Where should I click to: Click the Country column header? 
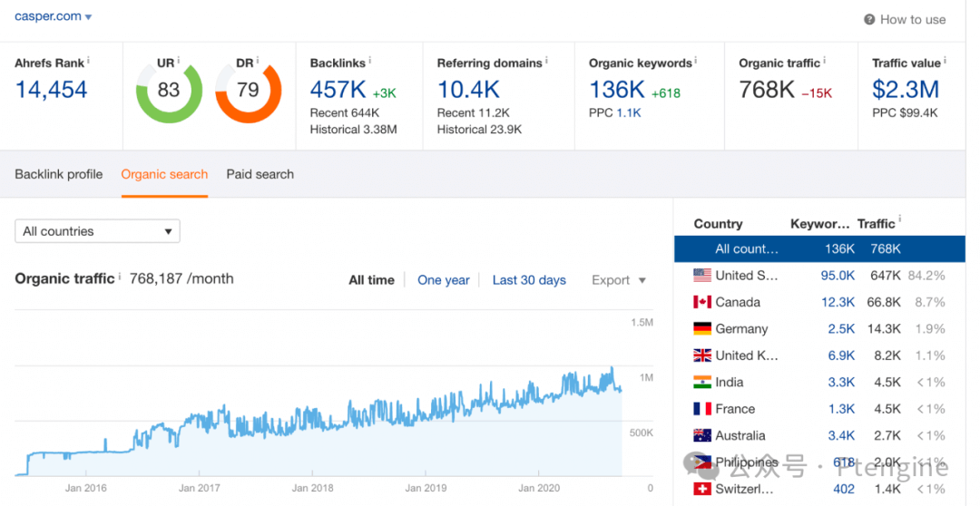[718, 224]
